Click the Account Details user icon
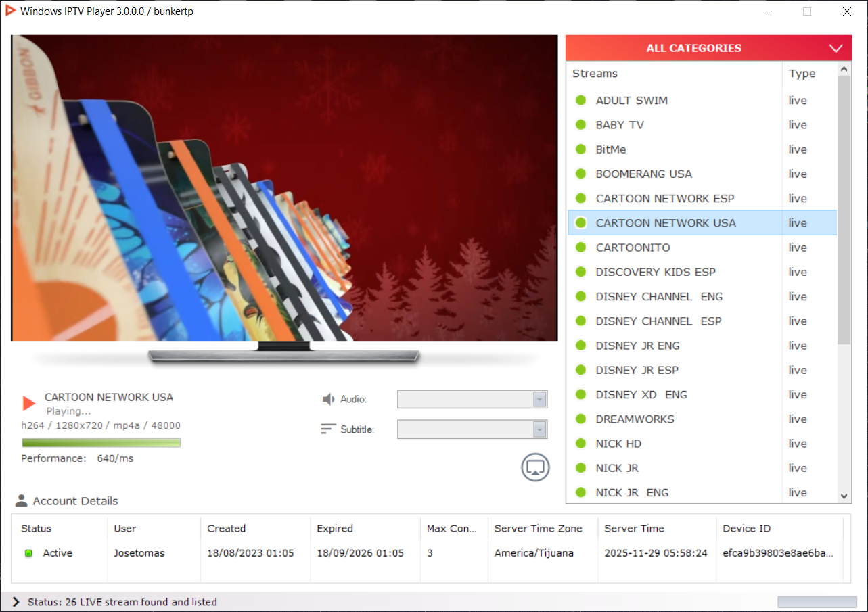The height and width of the screenshot is (612, 868). 22,501
